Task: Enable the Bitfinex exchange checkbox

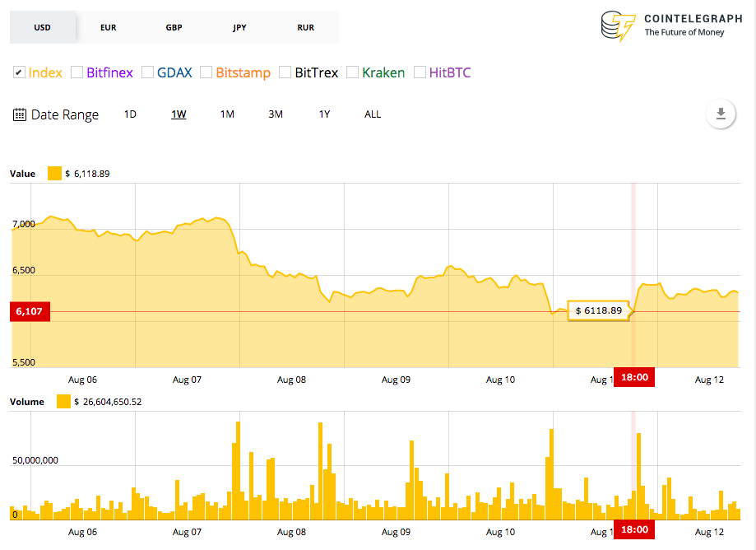Action: pyautogui.click(x=75, y=72)
